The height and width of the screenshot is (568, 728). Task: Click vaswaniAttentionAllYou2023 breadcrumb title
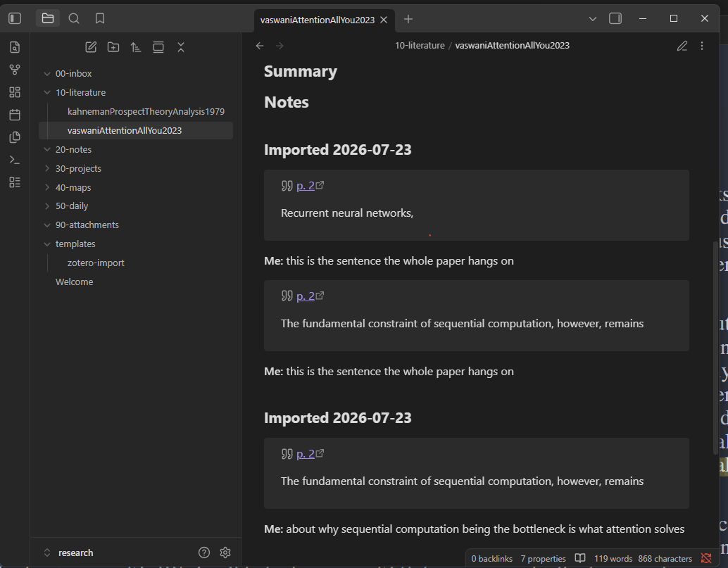point(512,46)
